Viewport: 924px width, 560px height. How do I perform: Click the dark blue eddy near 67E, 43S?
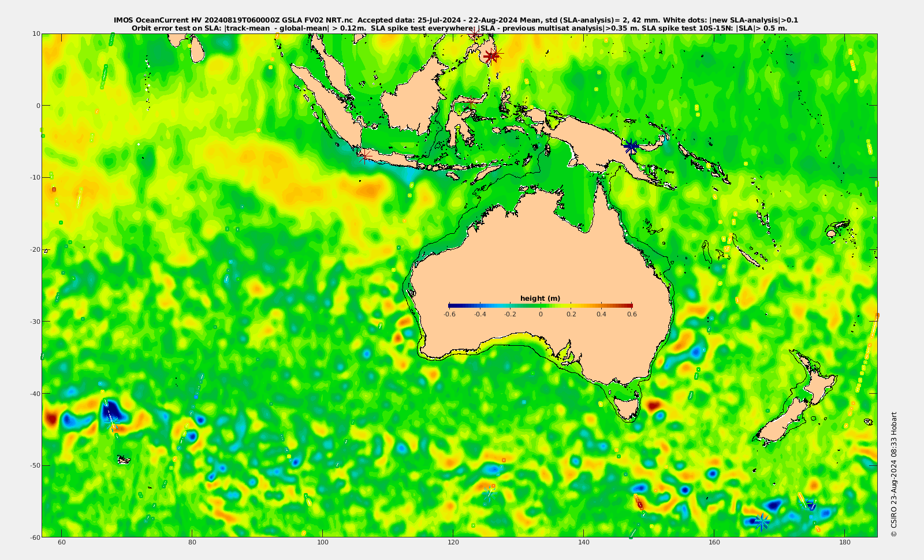tap(110, 412)
